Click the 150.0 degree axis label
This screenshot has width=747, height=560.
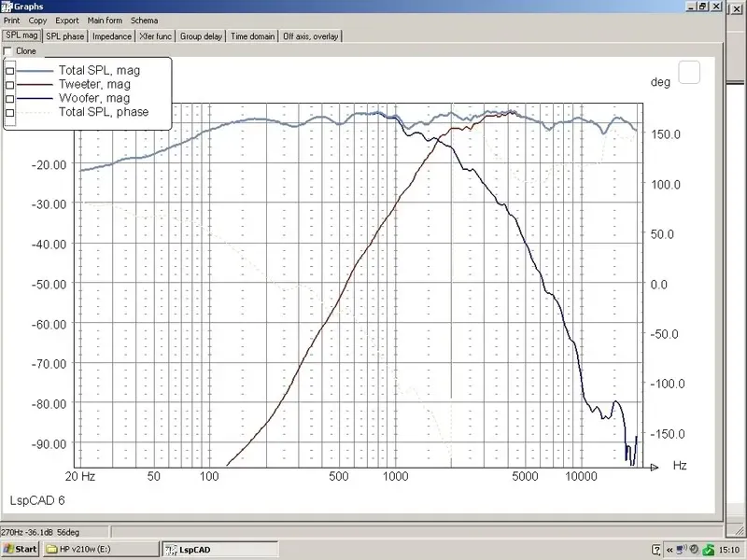coord(666,134)
